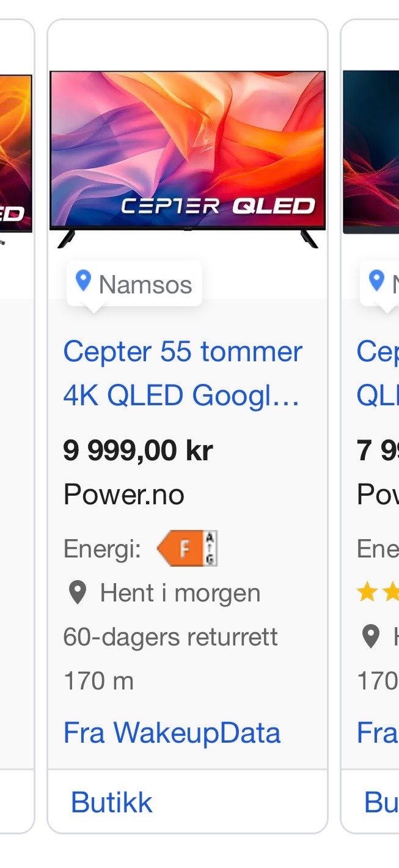399x868 pixels.
Task: Open the Cepter QLED TV product image
Action: pos(188,159)
